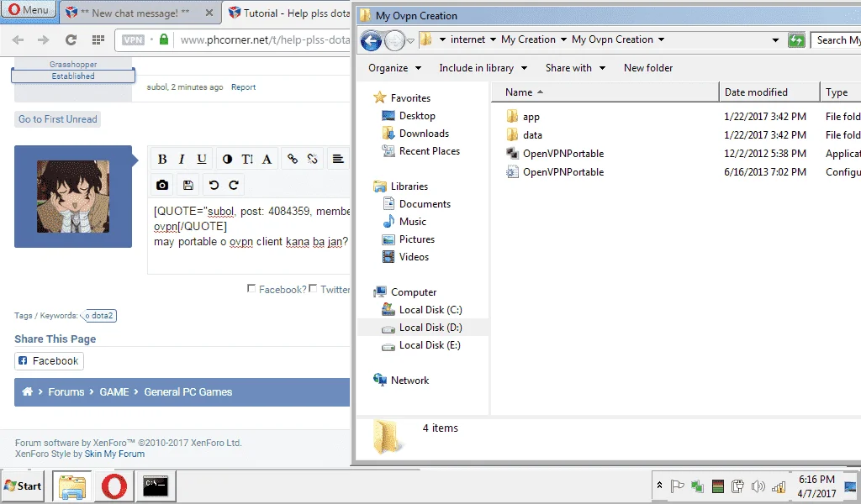Viewport: 861px width, 504px height.
Task: Go back in the Opera browser
Action: tap(18, 39)
